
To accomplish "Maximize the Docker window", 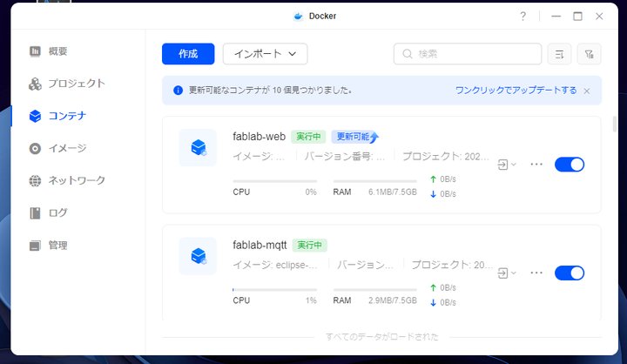I will coord(577,16).
